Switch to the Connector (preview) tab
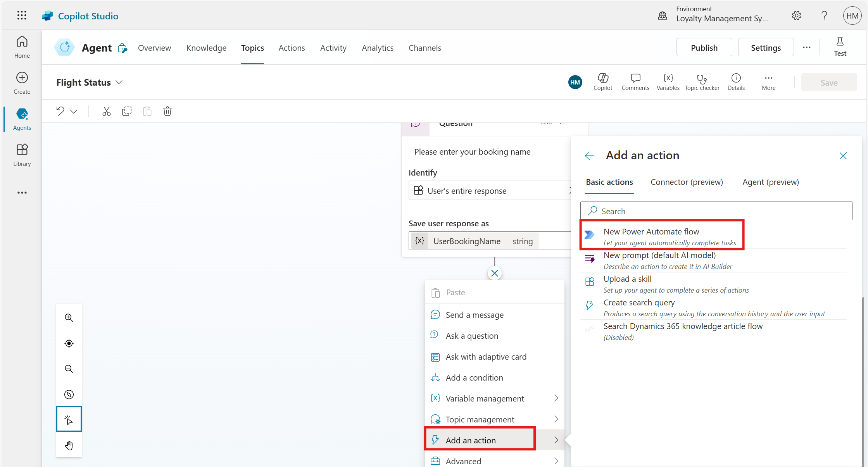The height and width of the screenshot is (467, 868). pyautogui.click(x=687, y=182)
